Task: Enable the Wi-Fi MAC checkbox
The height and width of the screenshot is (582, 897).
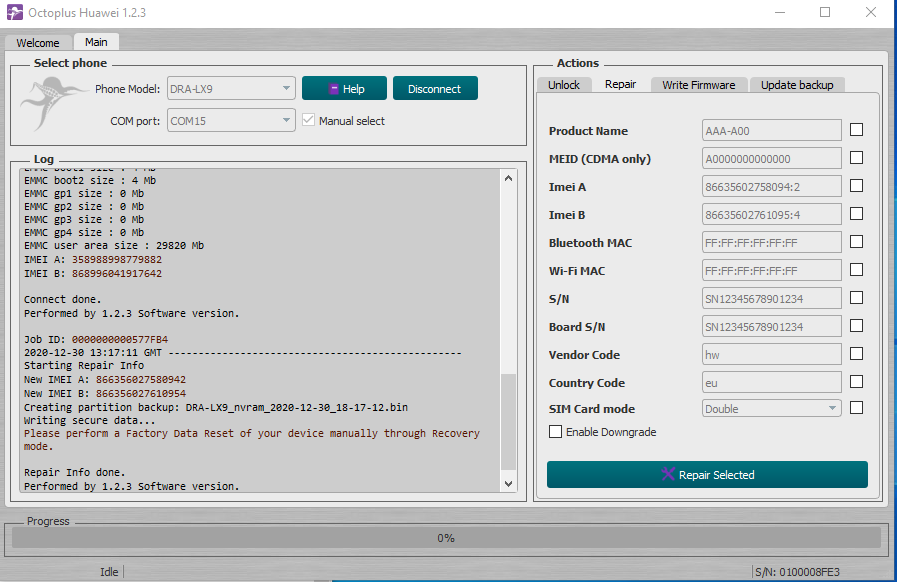Action: (856, 270)
